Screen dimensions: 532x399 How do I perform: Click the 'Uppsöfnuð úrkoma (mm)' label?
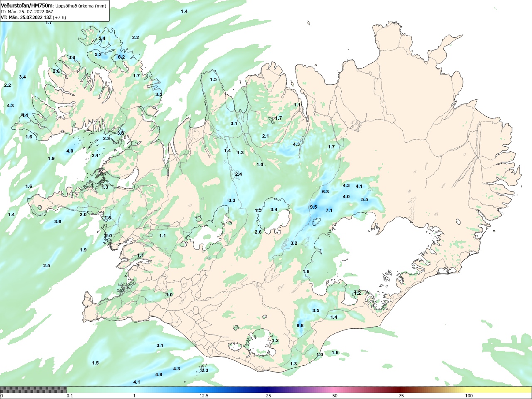pos(81,6)
